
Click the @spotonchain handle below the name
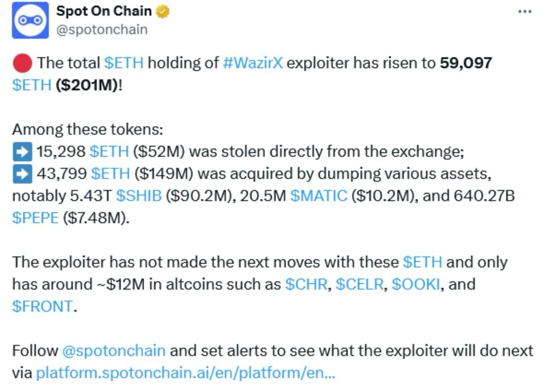(x=102, y=30)
